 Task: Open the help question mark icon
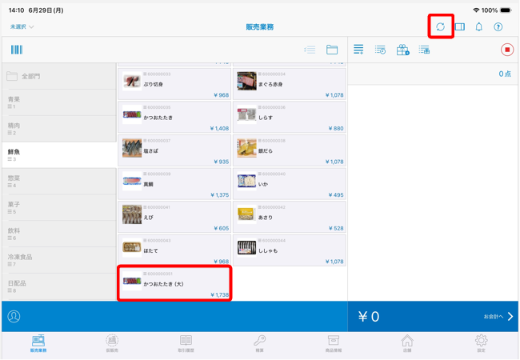point(498,27)
